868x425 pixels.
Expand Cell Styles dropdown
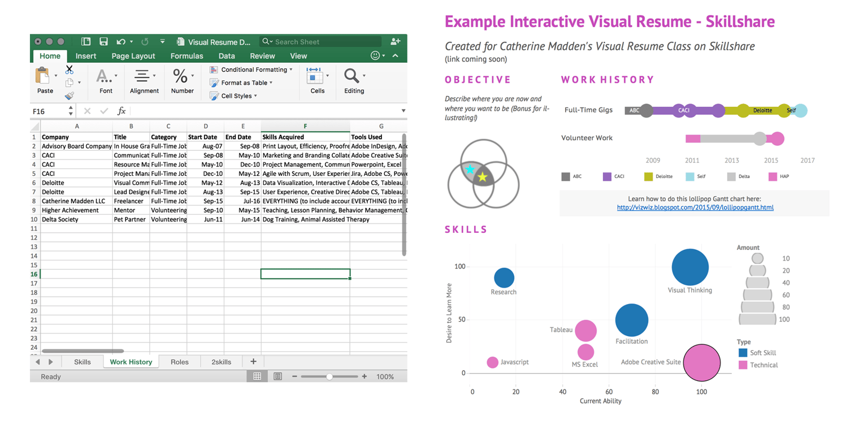point(255,96)
